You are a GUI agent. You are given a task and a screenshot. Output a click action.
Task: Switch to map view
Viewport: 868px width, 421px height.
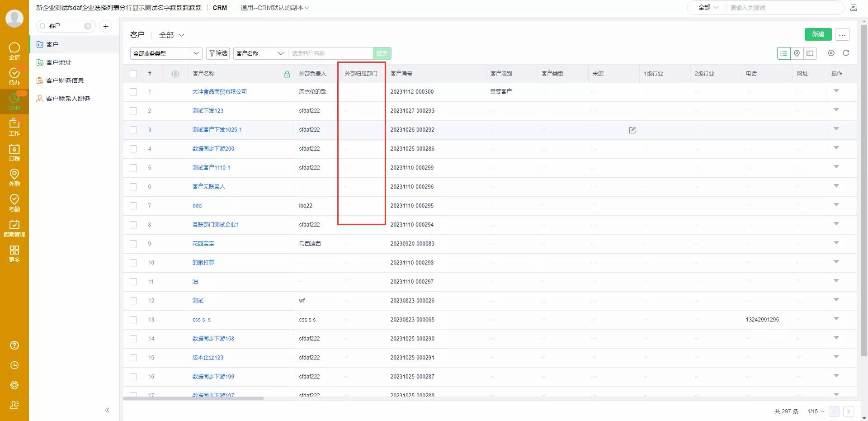pyautogui.click(x=797, y=53)
